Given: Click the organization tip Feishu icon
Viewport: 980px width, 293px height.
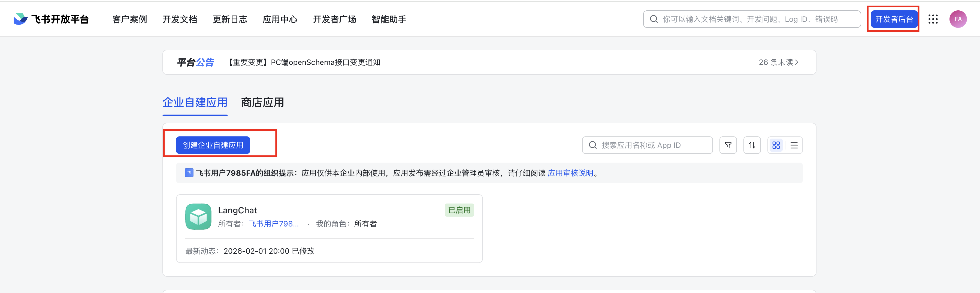Looking at the screenshot, I should pos(189,173).
